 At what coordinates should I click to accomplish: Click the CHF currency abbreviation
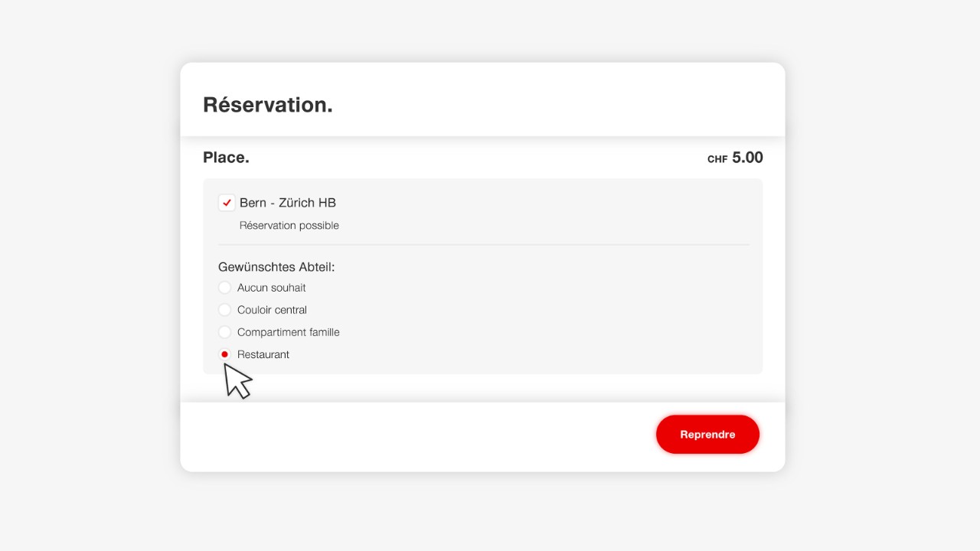(x=716, y=158)
